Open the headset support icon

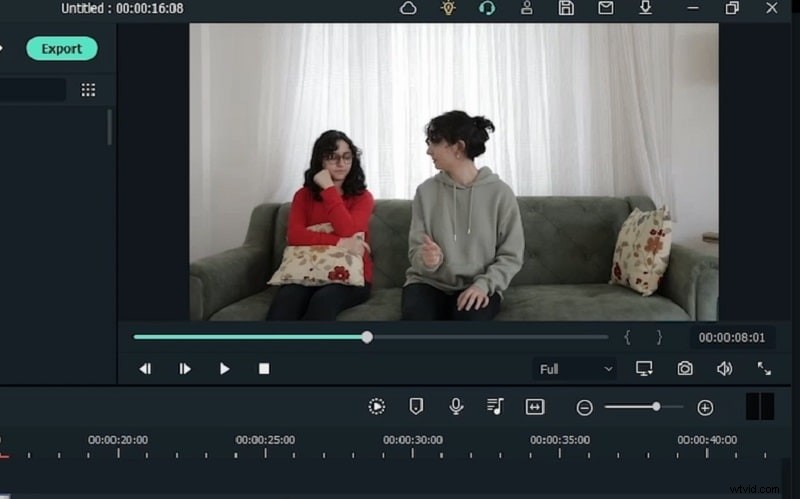(x=487, y=8)
